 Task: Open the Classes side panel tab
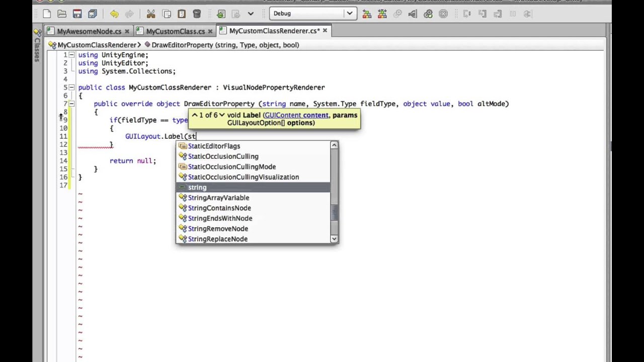(37, 45)
